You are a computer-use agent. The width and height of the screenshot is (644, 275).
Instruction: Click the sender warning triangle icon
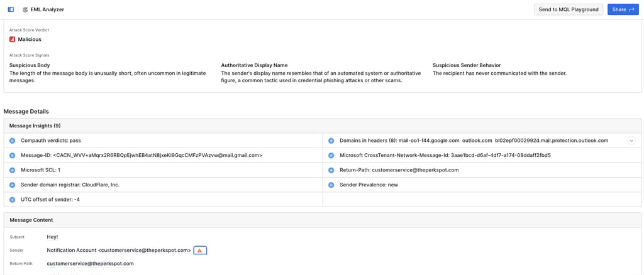[200, 251]
